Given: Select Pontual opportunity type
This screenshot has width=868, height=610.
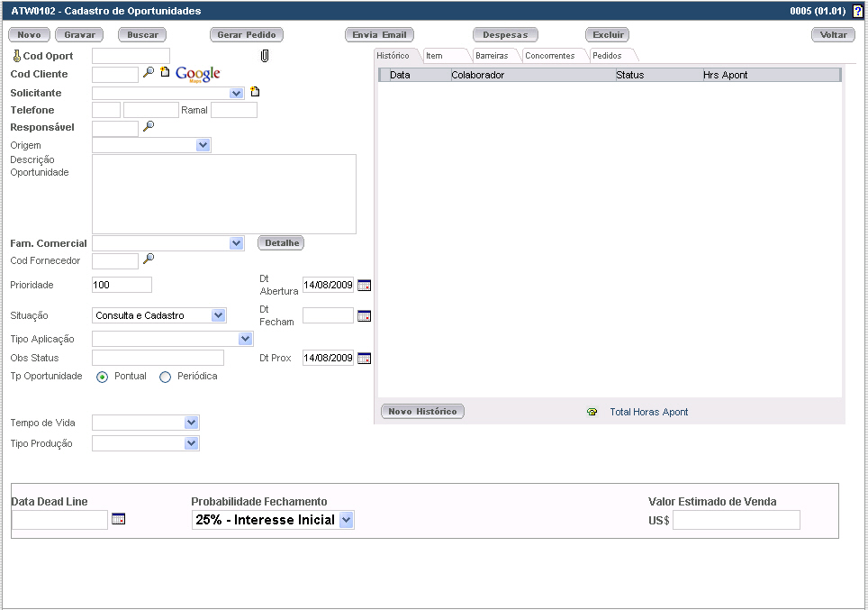Looking at the screenshot, I should click(102, 377).
